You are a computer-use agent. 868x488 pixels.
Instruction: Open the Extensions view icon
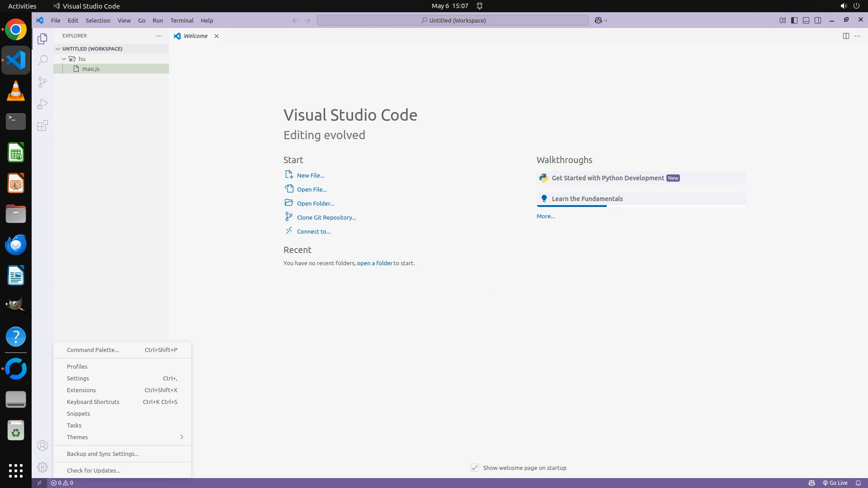coord(42,126)
